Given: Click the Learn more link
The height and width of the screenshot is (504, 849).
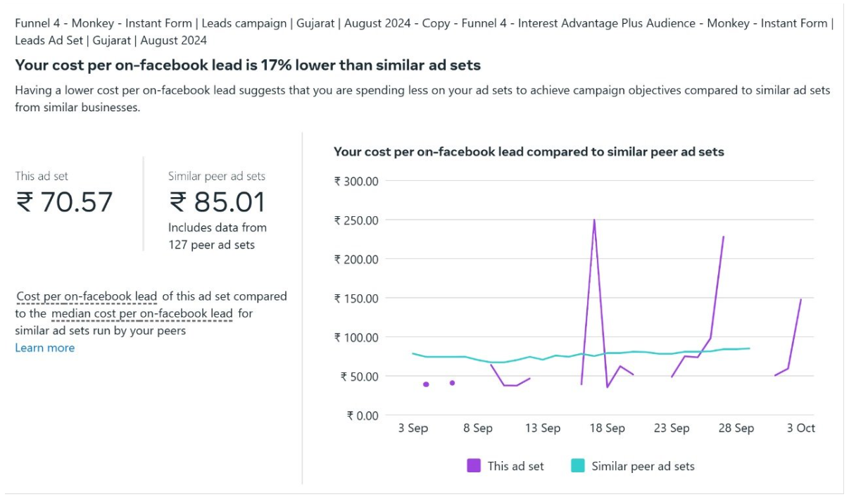Looking at the screenshot, I should click(44, 348).
